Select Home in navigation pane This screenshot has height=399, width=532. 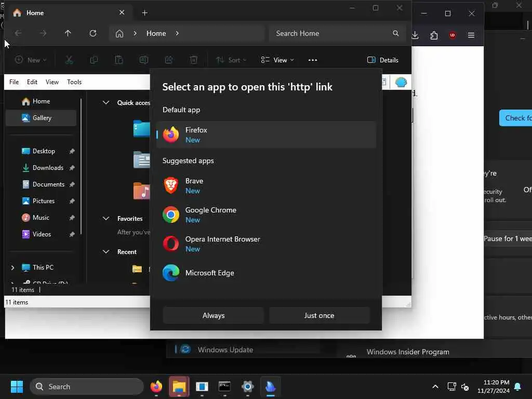(x=41, y=101)
